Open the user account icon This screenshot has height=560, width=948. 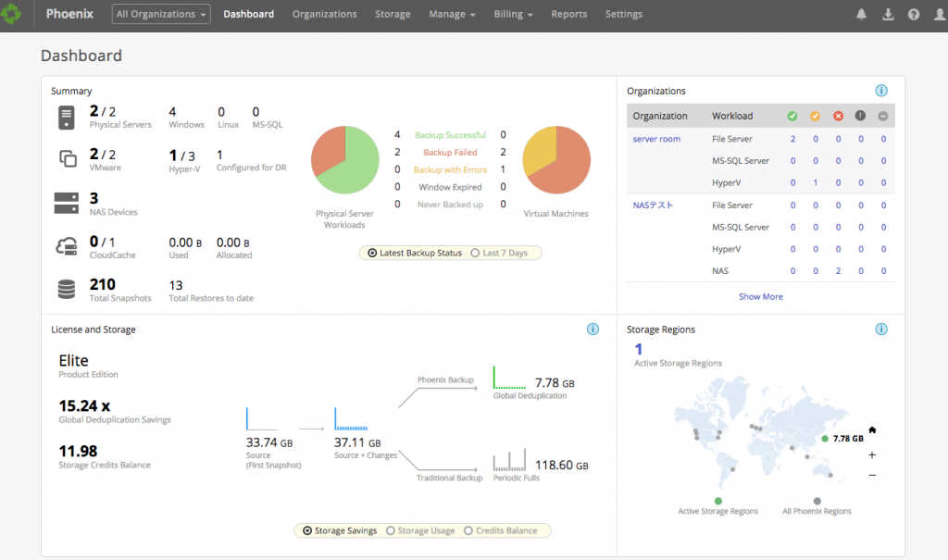(940, 14)
